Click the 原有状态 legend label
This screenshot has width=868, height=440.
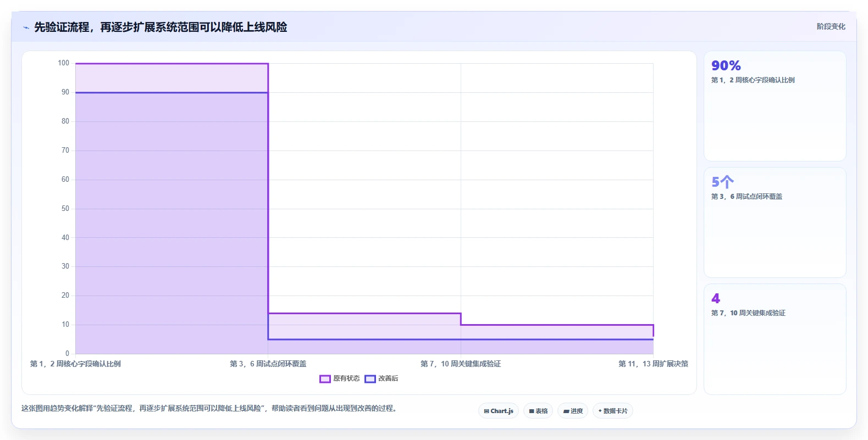[346, 378]
